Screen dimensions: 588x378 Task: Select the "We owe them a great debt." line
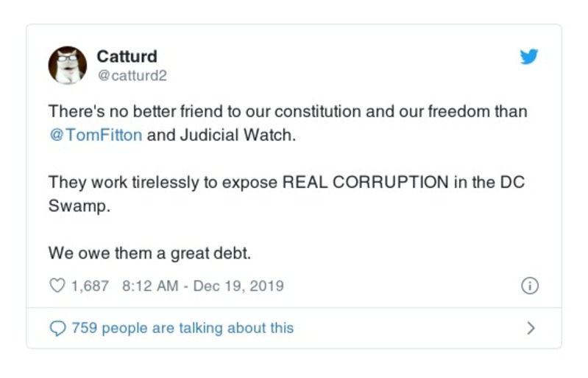[150, 253]
